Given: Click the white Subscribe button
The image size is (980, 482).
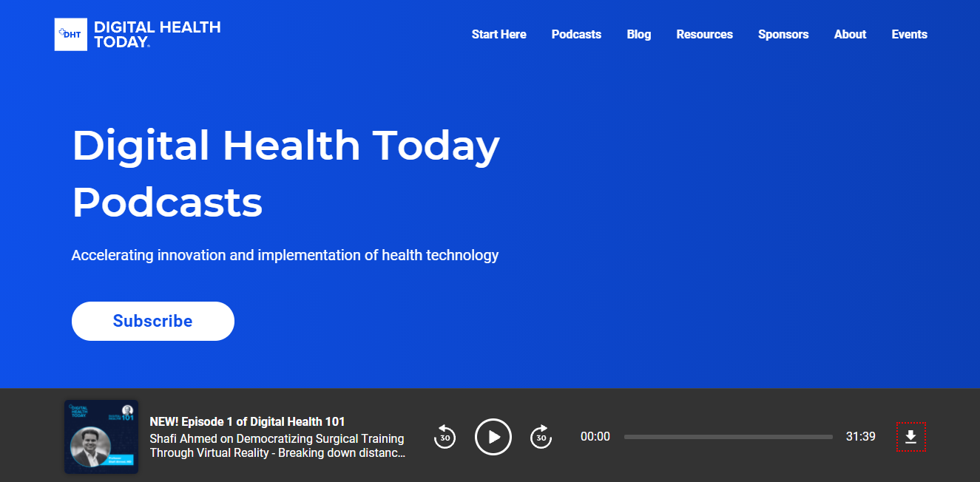Looking at the screenshot, I should pyautogui.click(x=153, y=321).
